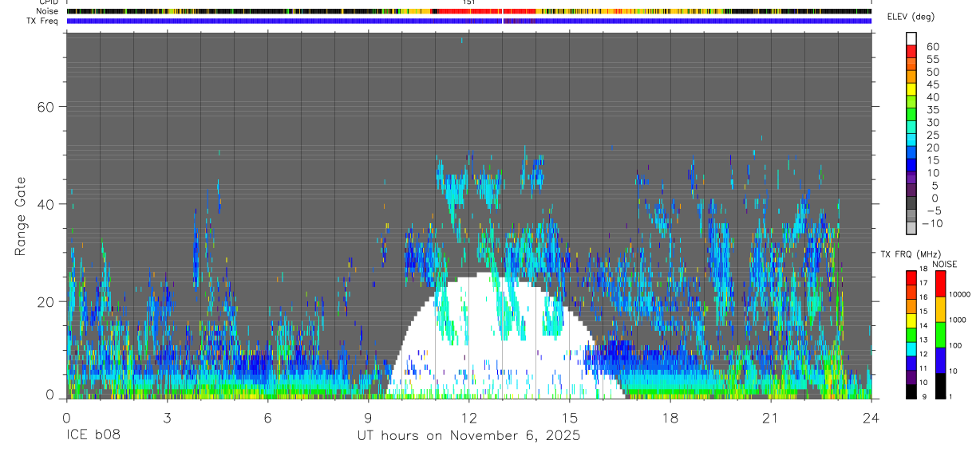
Task: Click the red TX FRQ swatch between 18 and 17
Action: pos(911,277)
